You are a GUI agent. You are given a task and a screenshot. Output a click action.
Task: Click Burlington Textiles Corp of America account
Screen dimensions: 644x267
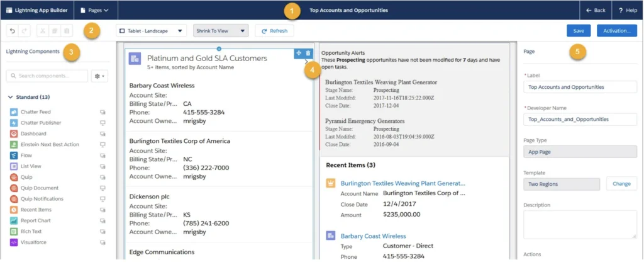(x=179, y=141)
